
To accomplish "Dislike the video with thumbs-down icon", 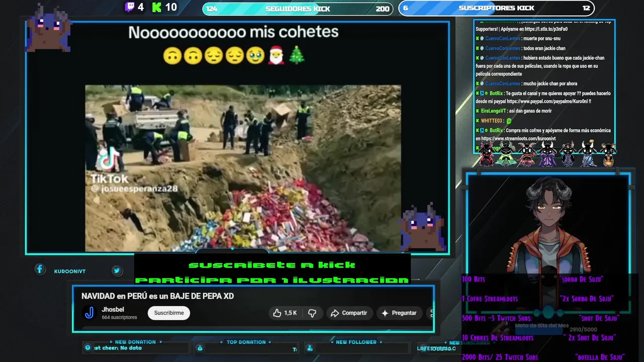I will pyautogui.click(x=312, y=313).
